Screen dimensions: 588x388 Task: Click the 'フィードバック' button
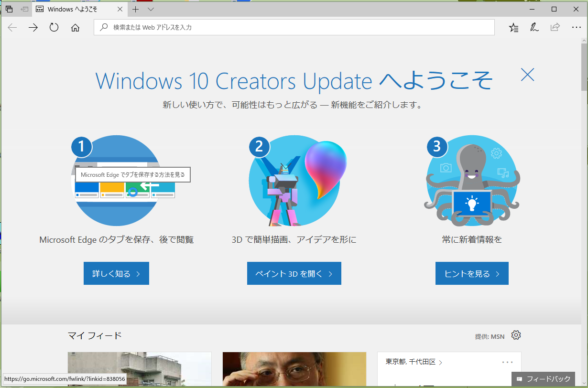(544, 379)
